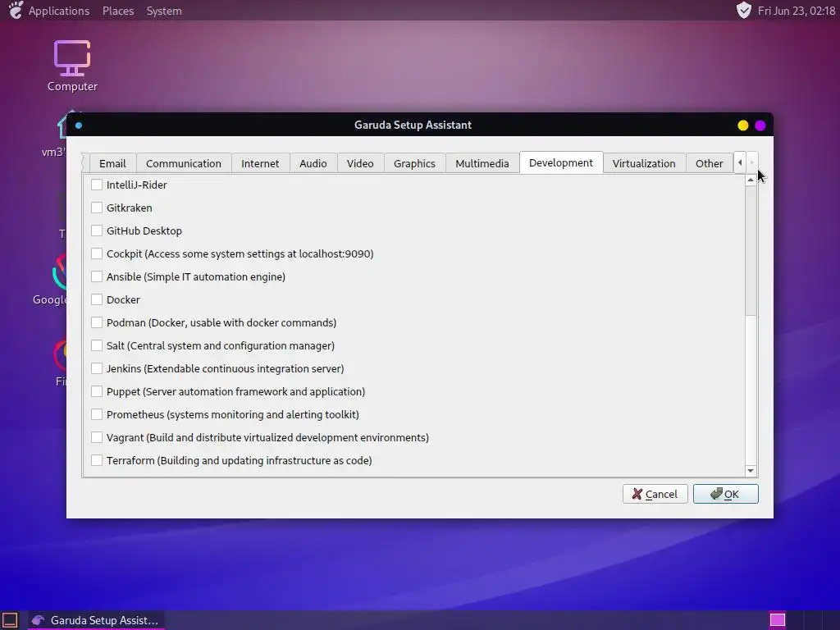
Task: Click the blue dot window menu icon
Action: [79, 126]
